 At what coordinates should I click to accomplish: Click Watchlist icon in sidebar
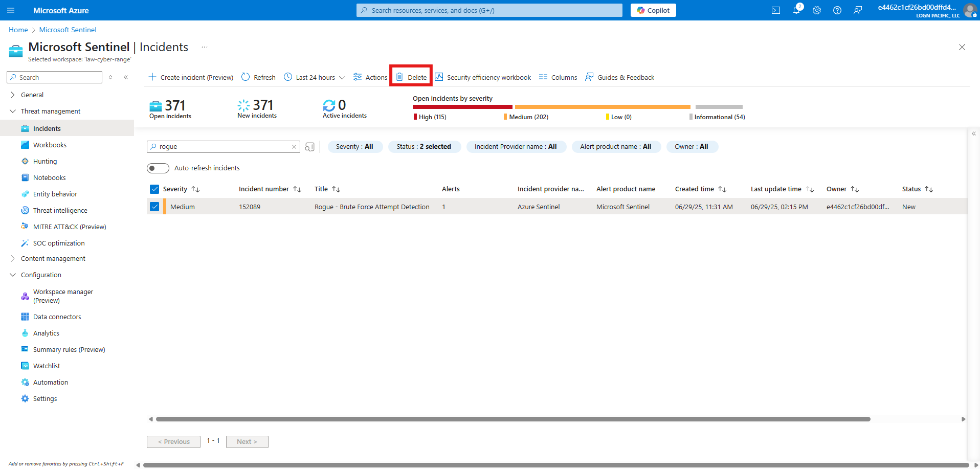(x=25, y=366)
